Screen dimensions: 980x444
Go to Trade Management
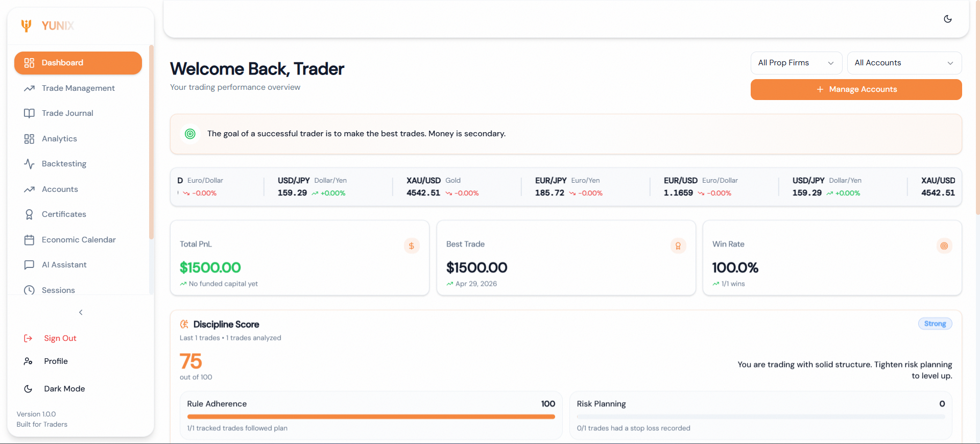(78, 88)
